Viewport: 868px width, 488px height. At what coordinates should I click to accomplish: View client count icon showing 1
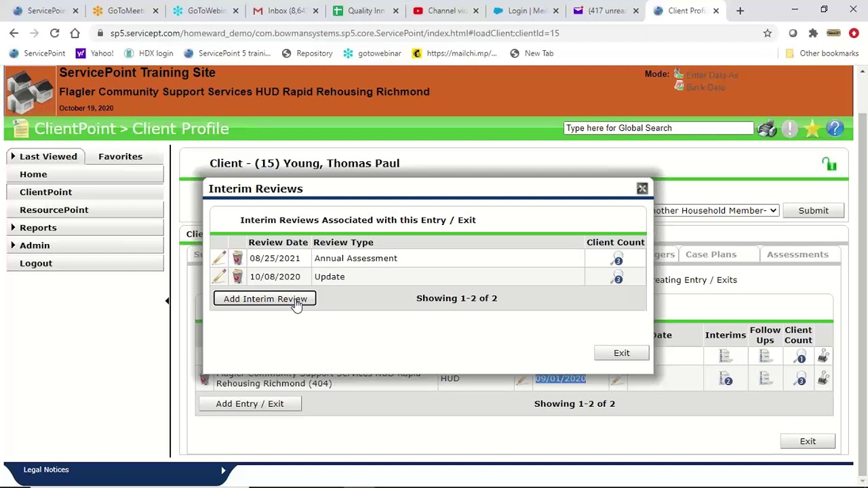click(x=799, y=357)
